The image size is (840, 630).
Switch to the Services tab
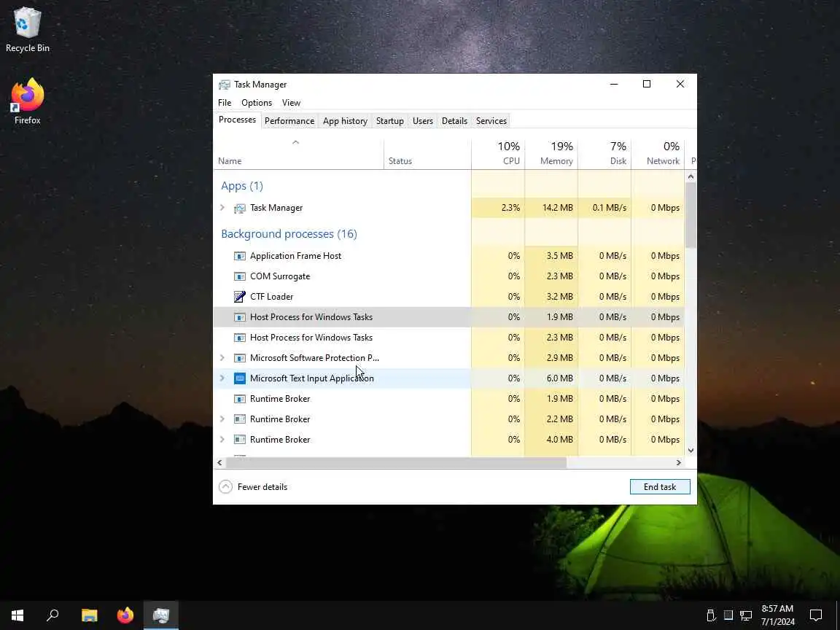click(x=491, y=121)
